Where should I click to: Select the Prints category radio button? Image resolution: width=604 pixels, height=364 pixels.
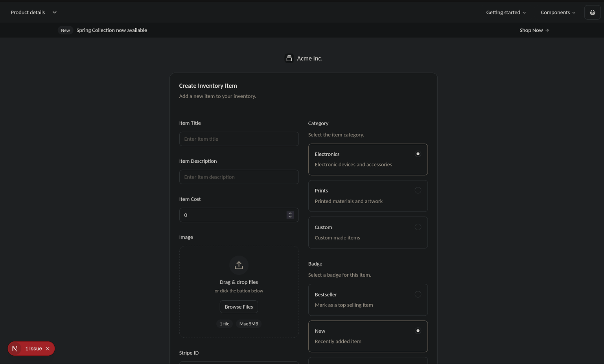click(x=418, y=190)
